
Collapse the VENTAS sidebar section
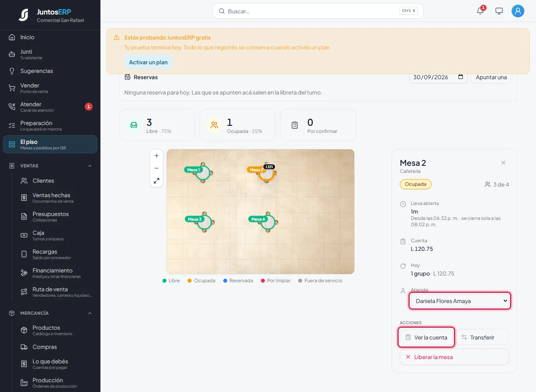[90, 166]
